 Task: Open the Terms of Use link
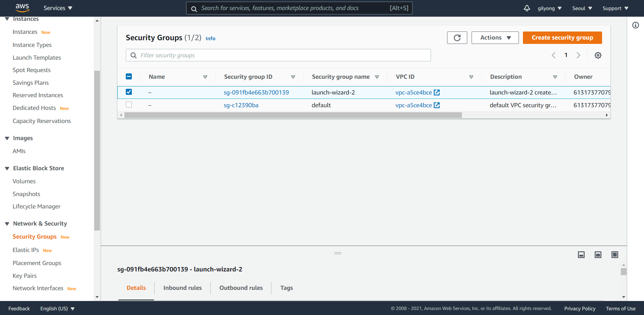(x=621, y=308)
